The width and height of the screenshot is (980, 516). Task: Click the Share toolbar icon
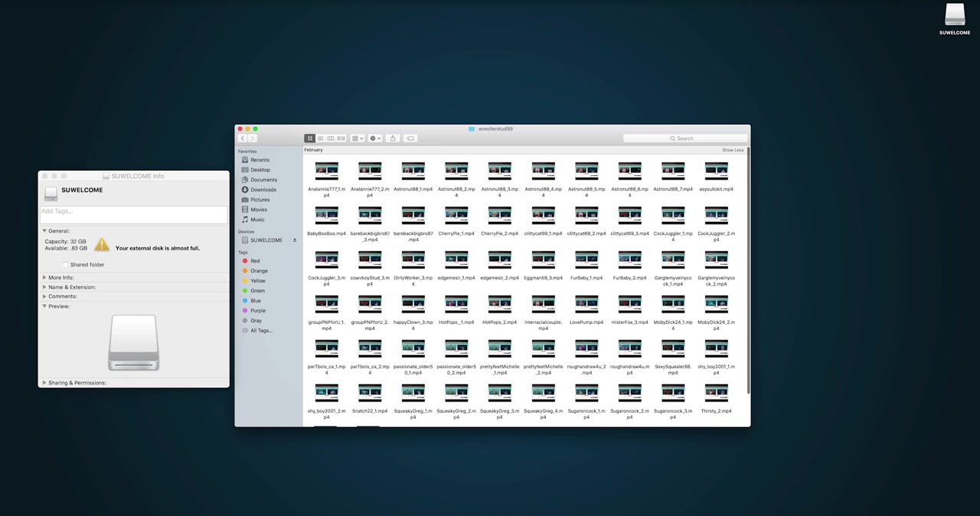(393, 139)
